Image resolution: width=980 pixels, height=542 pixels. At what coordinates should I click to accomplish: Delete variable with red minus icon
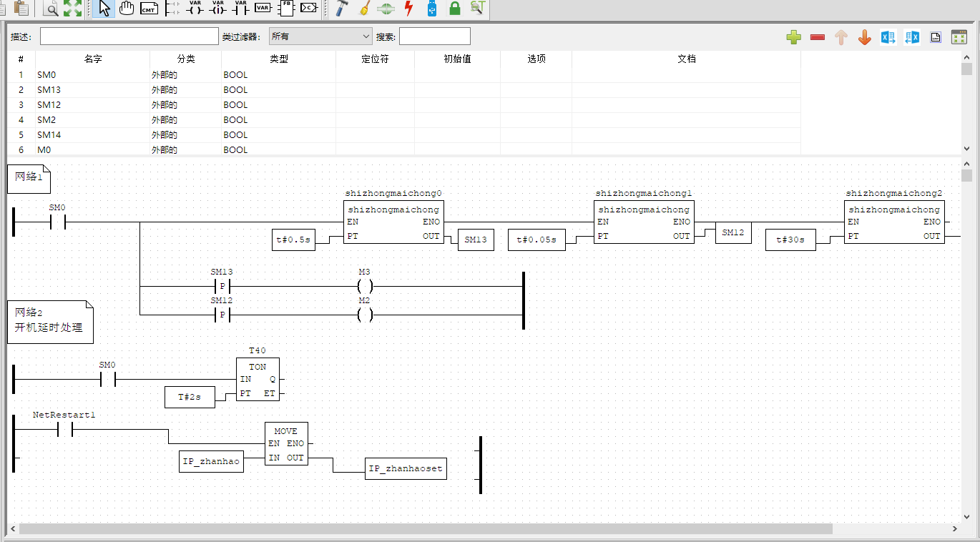tap(818, 37)
